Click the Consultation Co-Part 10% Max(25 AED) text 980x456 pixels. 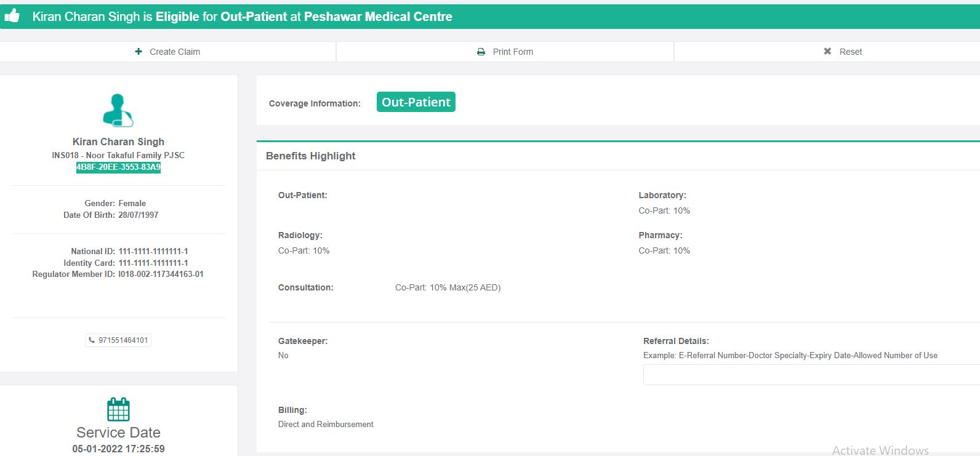click(x=448, y=287)
